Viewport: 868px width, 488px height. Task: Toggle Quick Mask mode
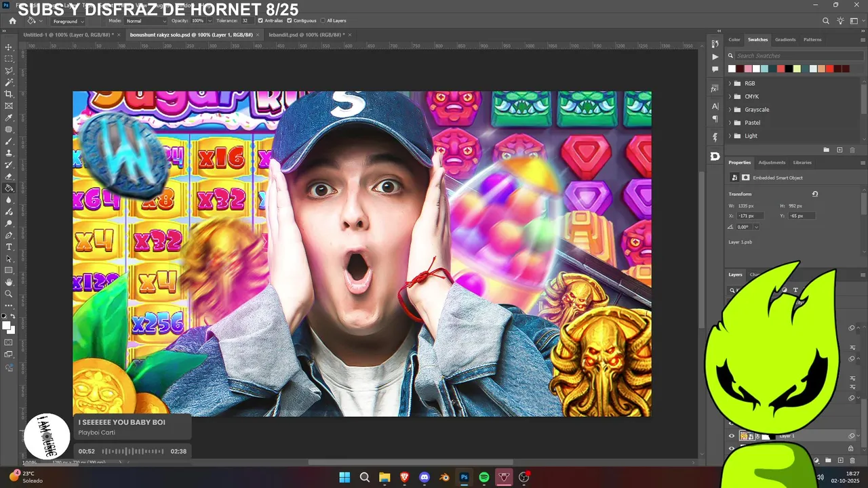pos(9,342)
